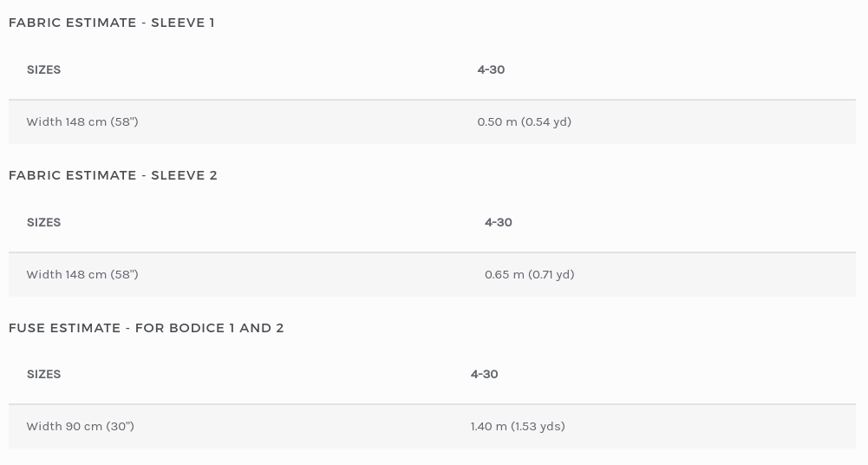Click 4-30 size column in Fuse Estimate table
Screen dimensions: 868x465
pyautogui.click(x=484, y=374)
